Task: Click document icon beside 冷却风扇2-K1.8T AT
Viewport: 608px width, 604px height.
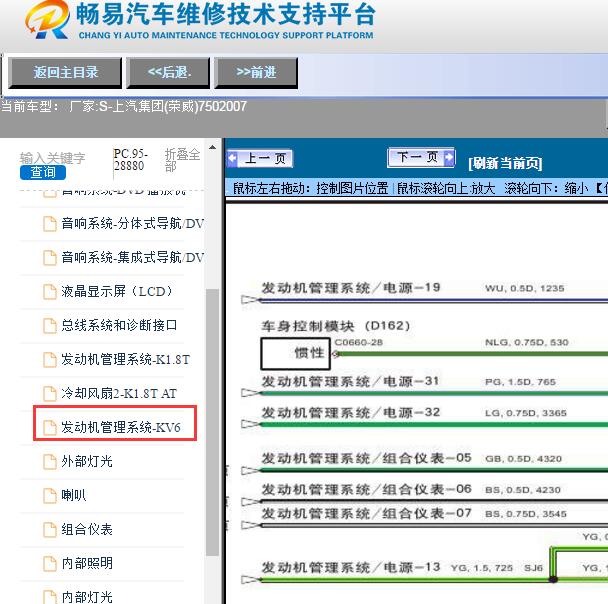Action: 50,394
